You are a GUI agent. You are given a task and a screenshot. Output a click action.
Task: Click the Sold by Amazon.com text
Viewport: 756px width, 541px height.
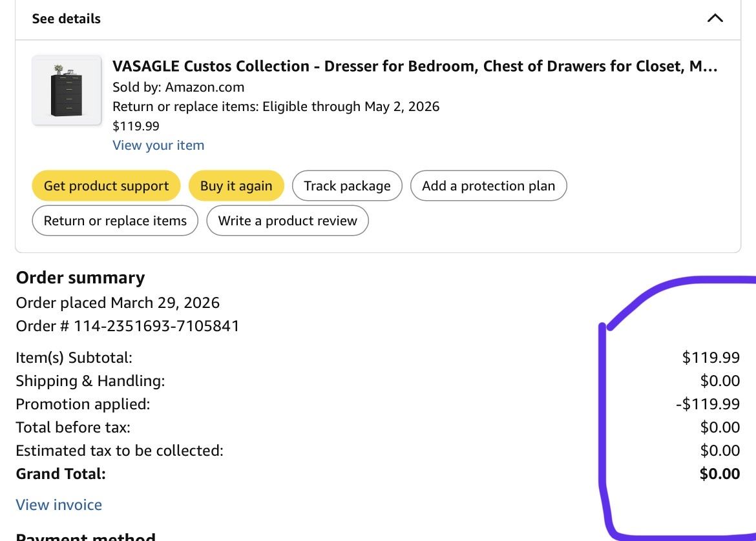178,87
